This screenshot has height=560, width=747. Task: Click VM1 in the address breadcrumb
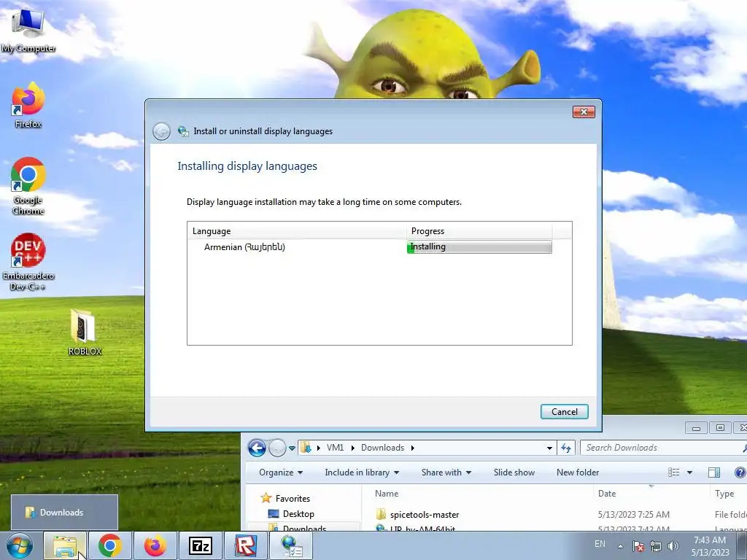point(335,448)
